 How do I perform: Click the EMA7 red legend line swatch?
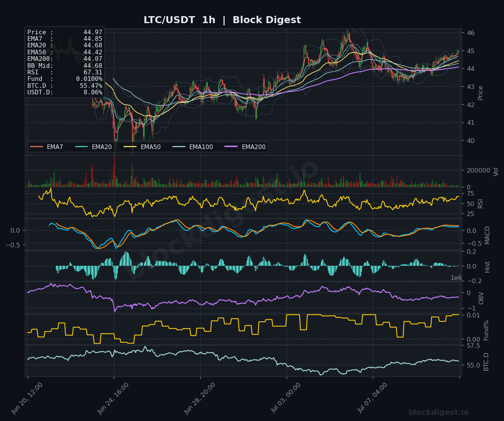(37, 147)
